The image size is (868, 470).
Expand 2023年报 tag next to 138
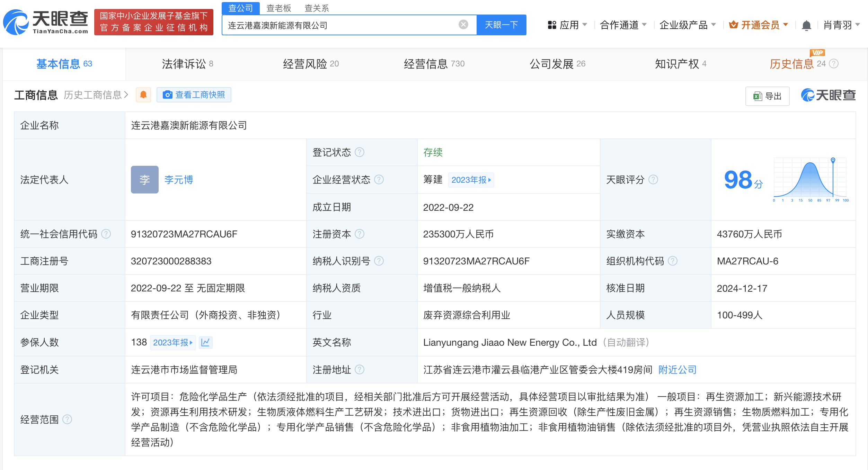[173, 343]
